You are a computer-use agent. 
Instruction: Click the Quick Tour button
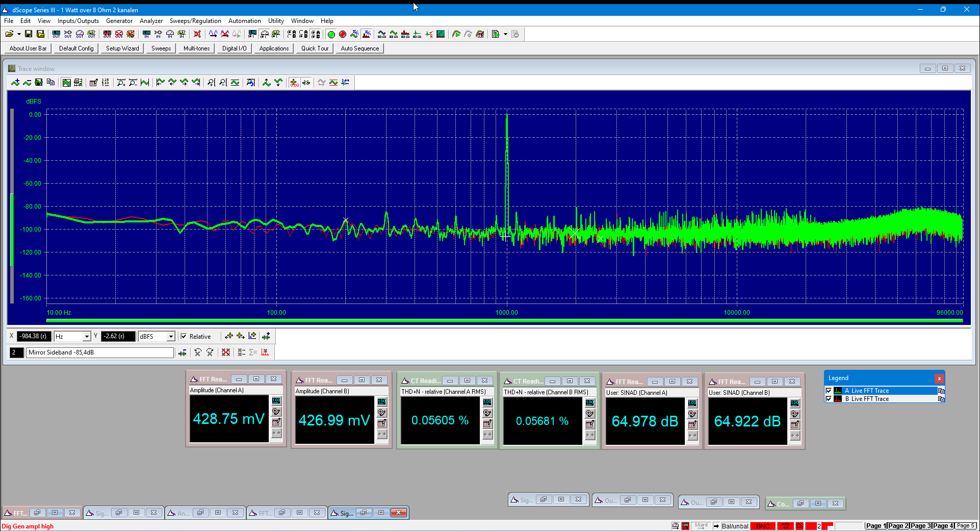pos(315,48)
